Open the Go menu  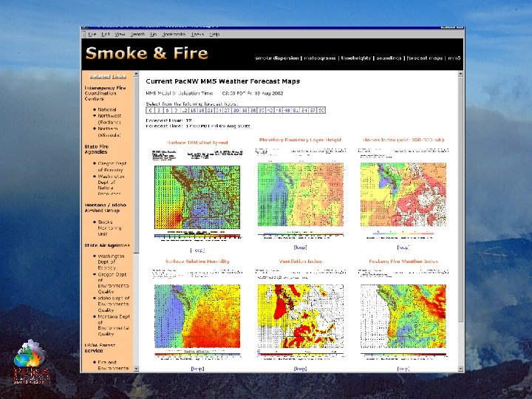(x=154, y=34)
